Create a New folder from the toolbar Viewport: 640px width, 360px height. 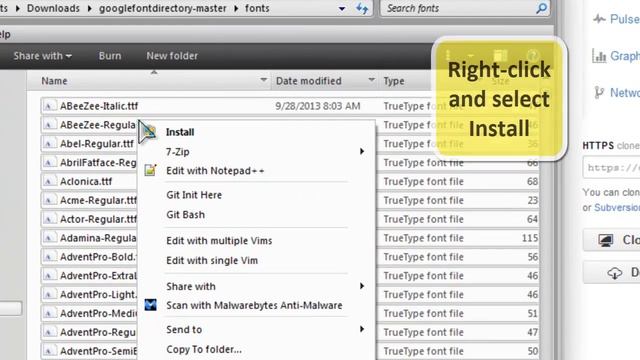coord(172,56)
